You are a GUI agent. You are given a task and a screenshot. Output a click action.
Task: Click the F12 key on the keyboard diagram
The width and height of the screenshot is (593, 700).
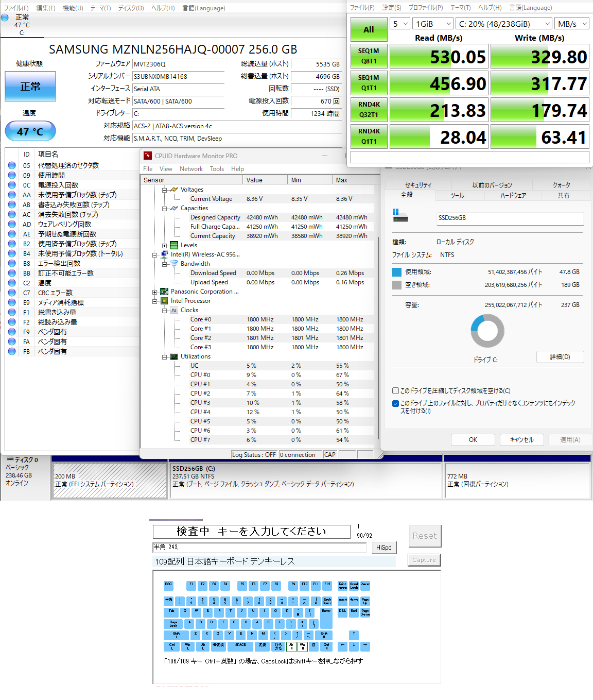[327, 586]
